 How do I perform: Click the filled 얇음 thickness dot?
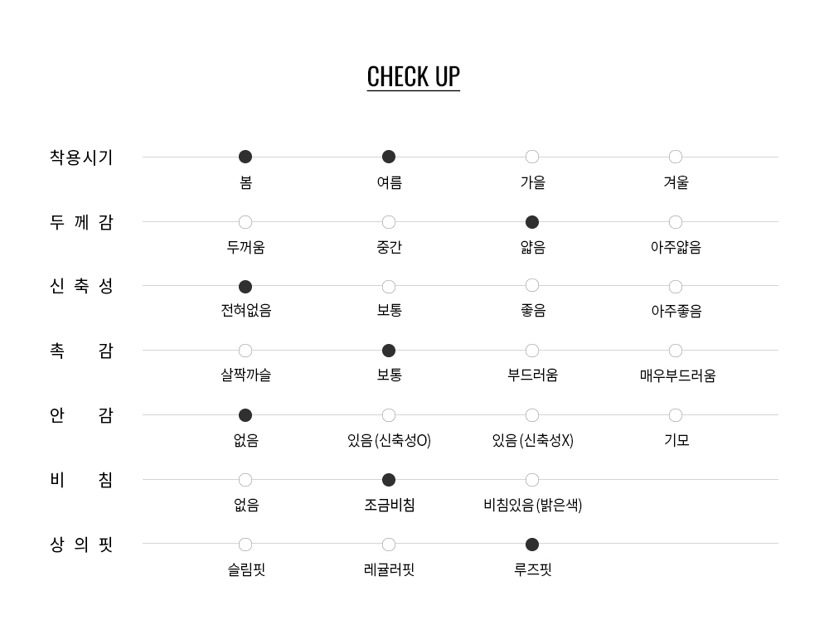point(532,222)
